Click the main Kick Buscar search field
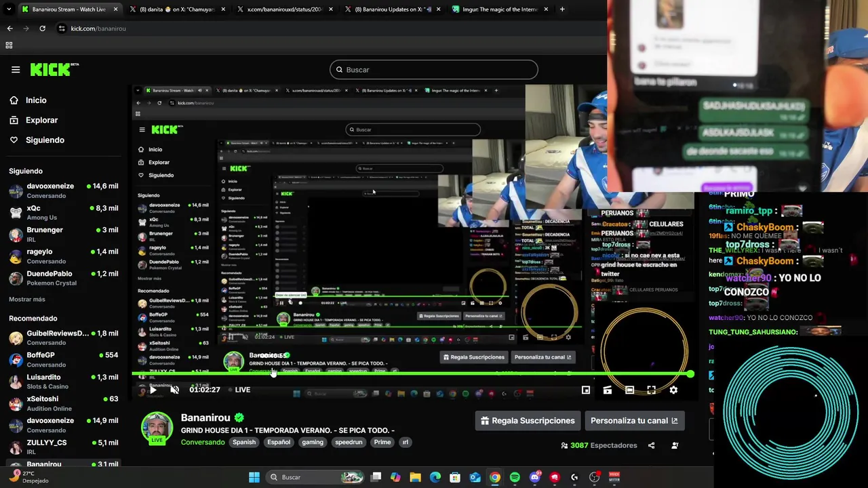 pos(433,70)
